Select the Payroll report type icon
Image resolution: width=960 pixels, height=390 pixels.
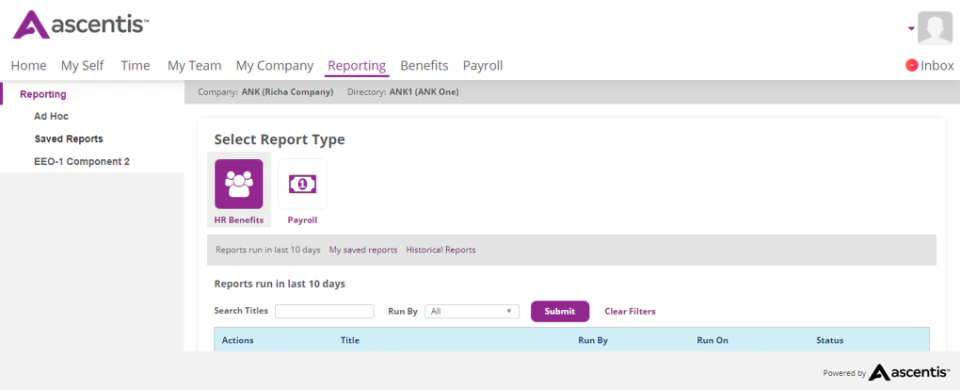[302, 184]
